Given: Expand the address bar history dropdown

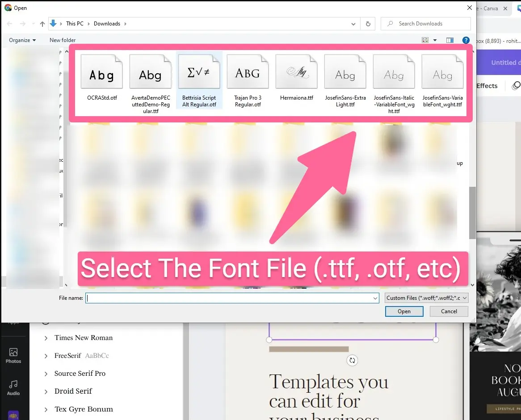Looking at the screenshot, I should (353, 24).
